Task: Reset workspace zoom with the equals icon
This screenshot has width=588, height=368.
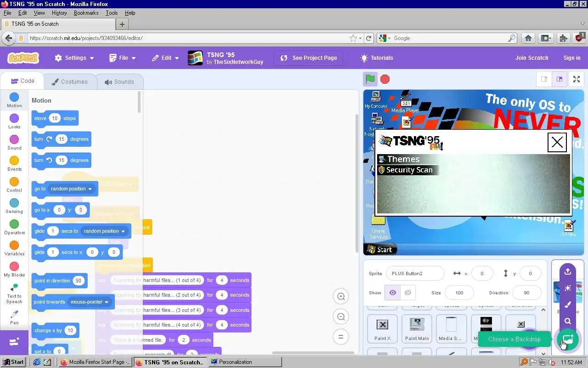Action: click(x=341, y=336)
